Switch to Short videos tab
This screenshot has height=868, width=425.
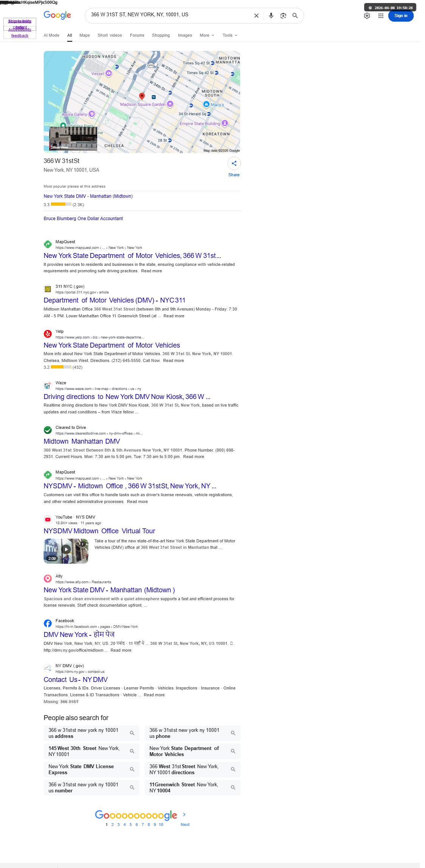pyautogui.click(x=110, y=35)
